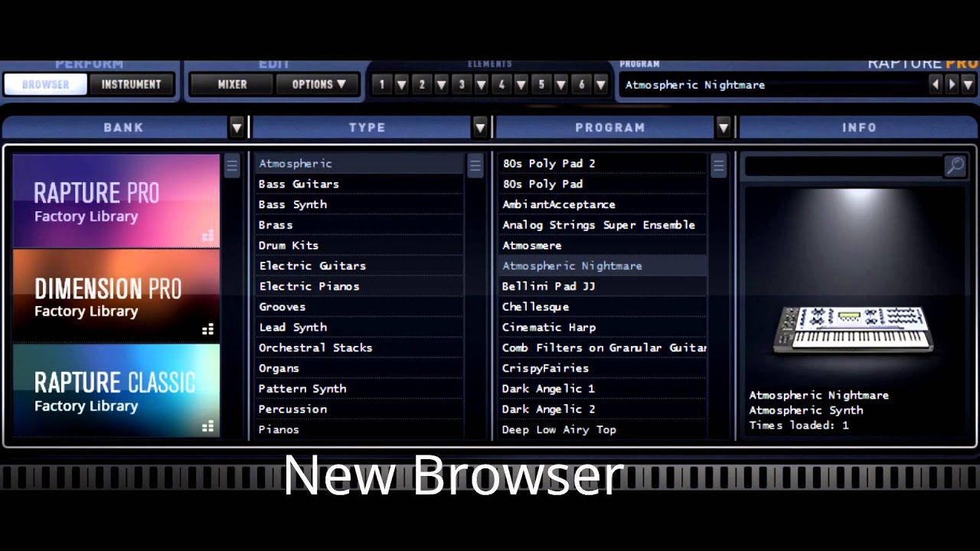This screenshot has height=551, width=980.
Task: Open the Bank list menu icon
Action: (x=232, y=166)
